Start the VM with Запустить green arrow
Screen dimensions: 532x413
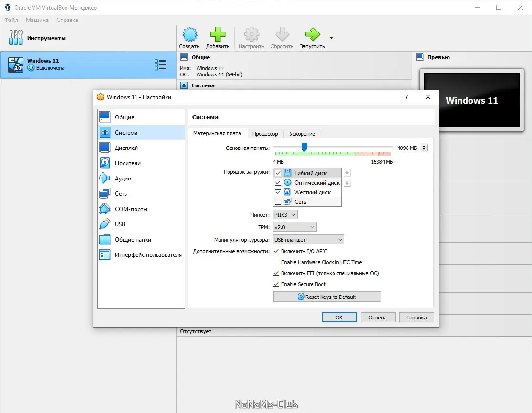(x=312, y=34)
